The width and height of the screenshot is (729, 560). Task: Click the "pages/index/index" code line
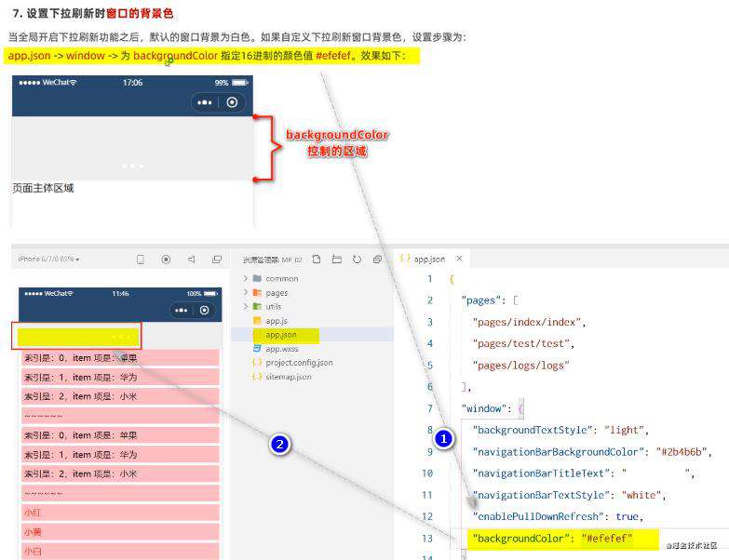pos(529,322)
